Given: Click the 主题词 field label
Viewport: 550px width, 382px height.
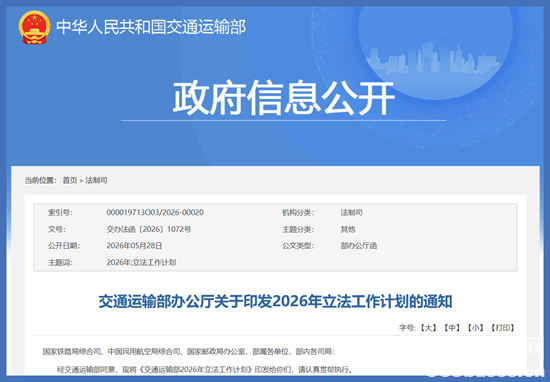Looking at the screenshot, I should click(60, 262).
